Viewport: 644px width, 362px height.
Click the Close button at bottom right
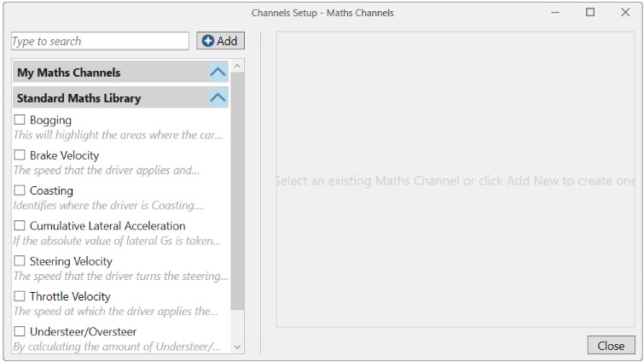(x=611, y=346)
